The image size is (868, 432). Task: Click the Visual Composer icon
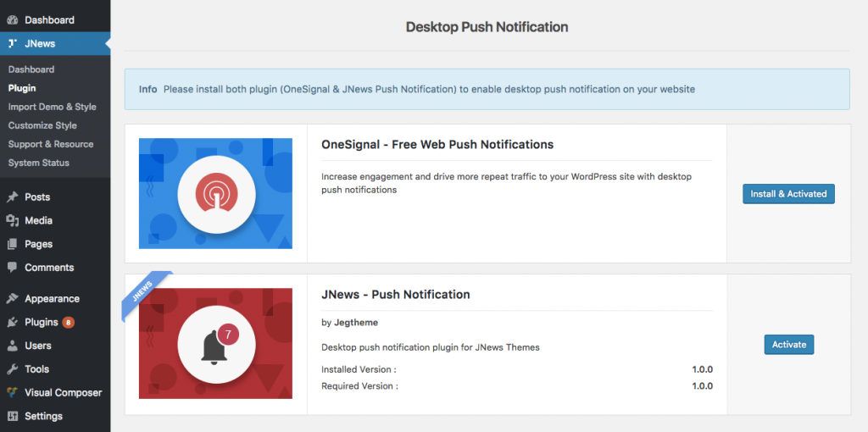[x=12, y=393]
